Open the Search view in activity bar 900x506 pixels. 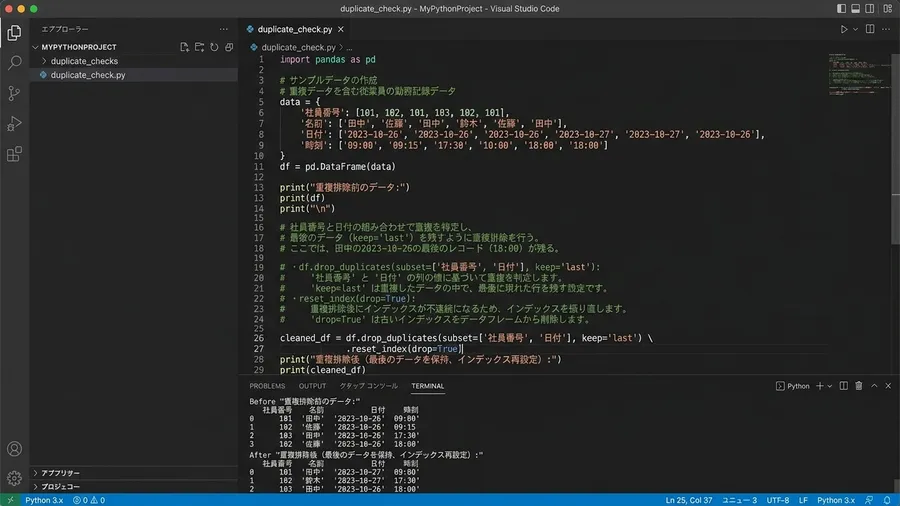click(x=14, y=63)
